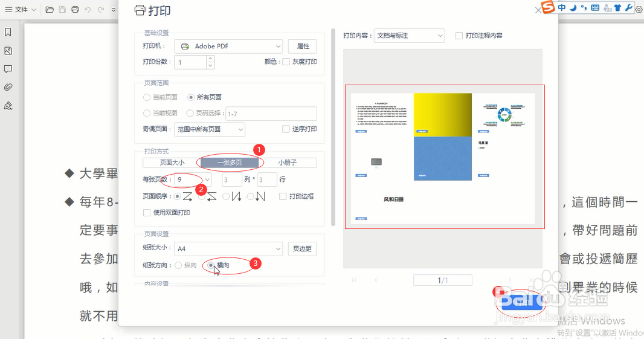Click the Sogou input method S logo
The image size is (644, 339).
pos(548,7)
